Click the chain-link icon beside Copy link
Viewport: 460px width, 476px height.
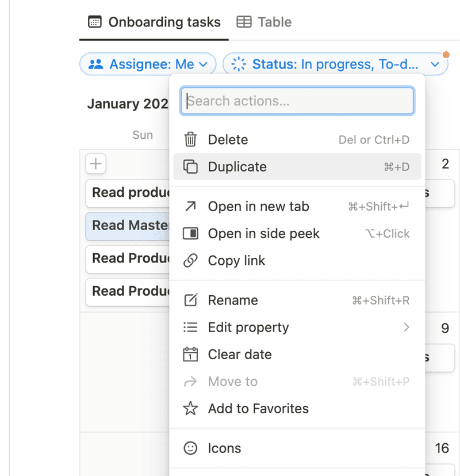coord(190,260)
